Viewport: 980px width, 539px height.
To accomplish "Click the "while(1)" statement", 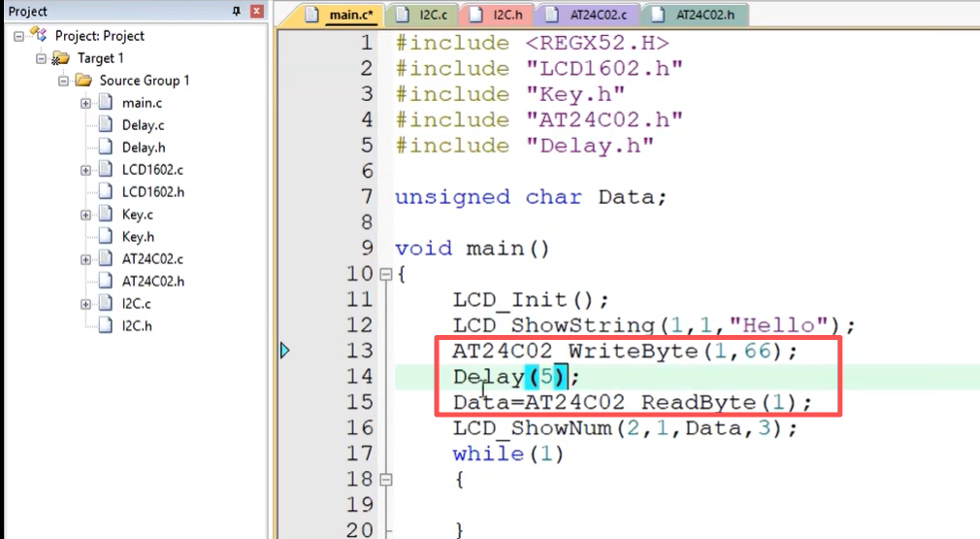I will click(508, 454).
